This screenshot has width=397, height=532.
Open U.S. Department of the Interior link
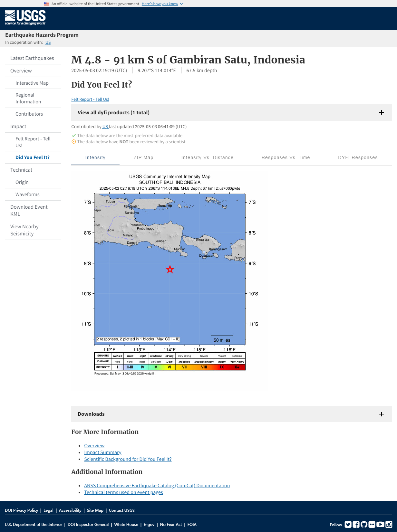pos(34,524)
